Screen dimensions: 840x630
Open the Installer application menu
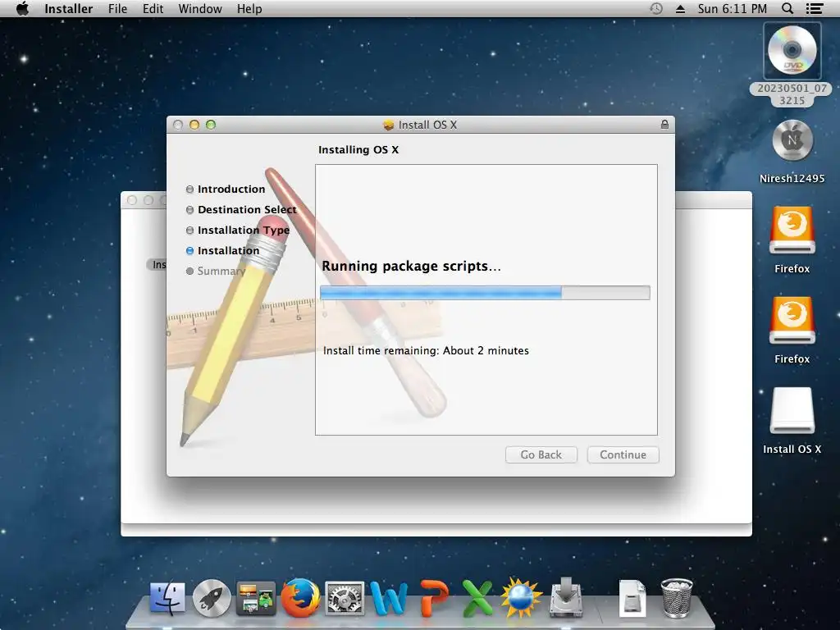click(69, 8)
